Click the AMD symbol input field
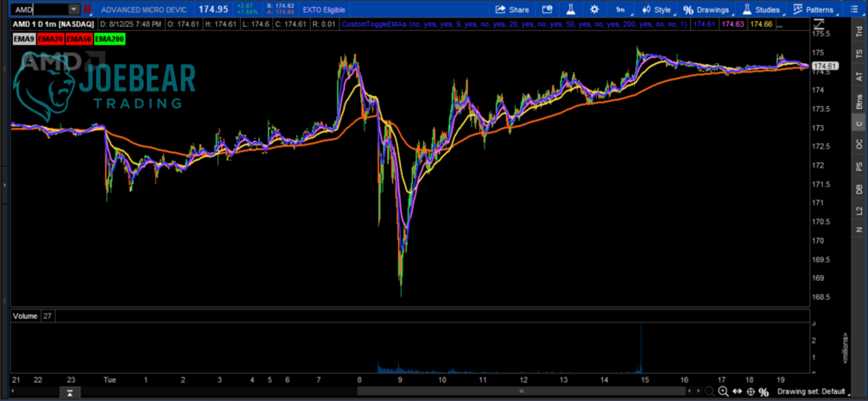 pos(40,10)
